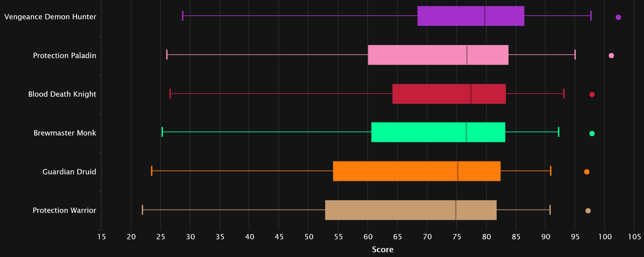Click the median line in the purple box
Screen dimensions: 644x257
485,16
